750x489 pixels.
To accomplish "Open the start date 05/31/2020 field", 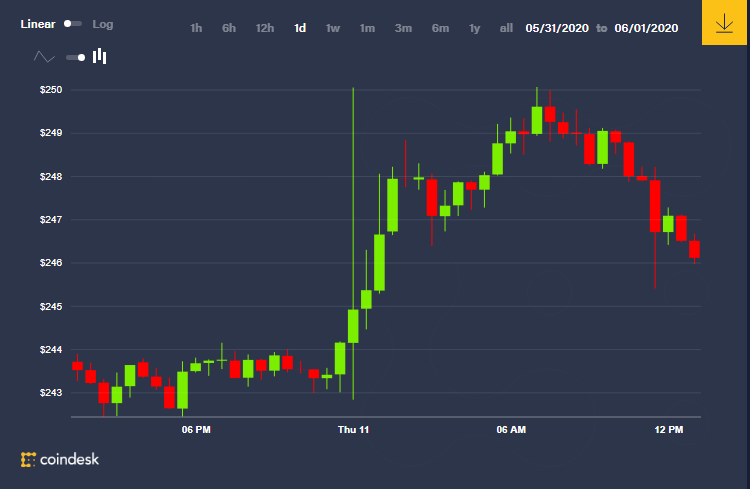I will tap(557, 28).
